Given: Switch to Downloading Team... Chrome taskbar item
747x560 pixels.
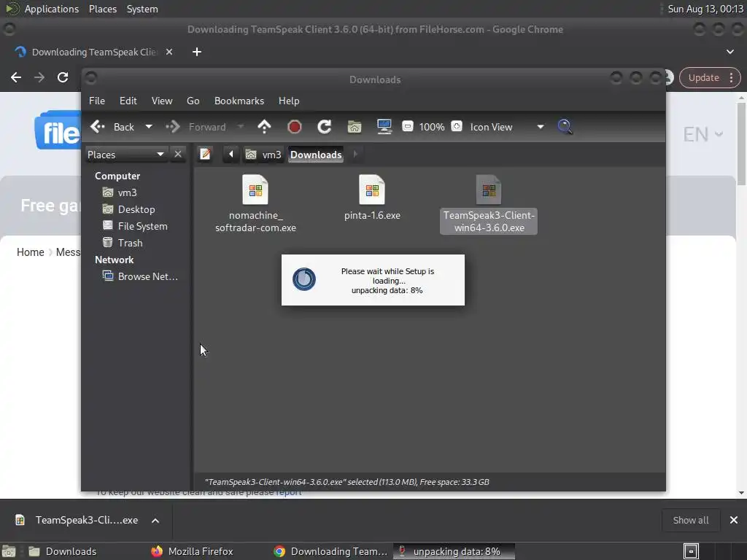Looking at the screenshot, I should click(330, 551).
